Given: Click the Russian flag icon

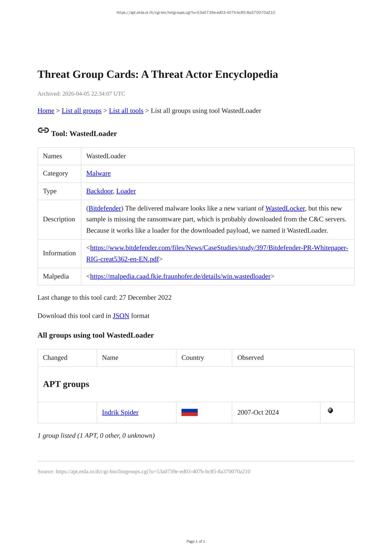Looking at the screenshot, I should click(x=189, y=412).
